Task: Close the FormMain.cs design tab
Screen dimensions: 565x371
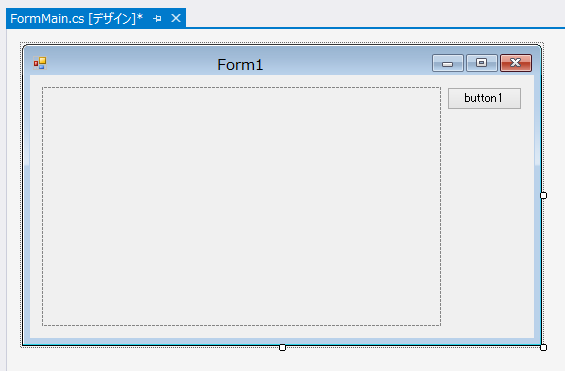Action: tap(176, 18)
